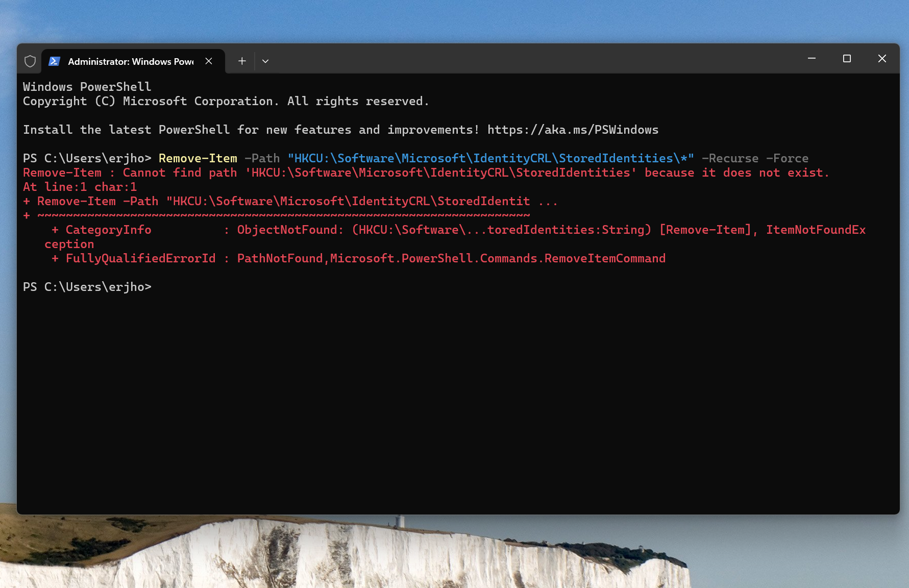Click the 'Windows PowerShell' header line
This screenshot has width=909, height=588.
[x=87, y=87]
